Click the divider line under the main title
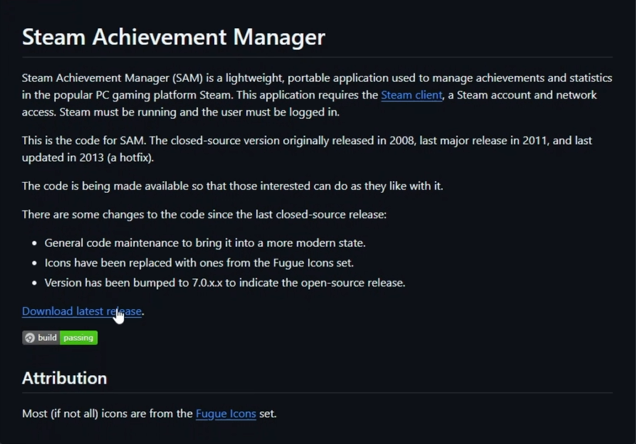Image resolution: width=636 pixels, height=444 pixels. tap(317, 57)
